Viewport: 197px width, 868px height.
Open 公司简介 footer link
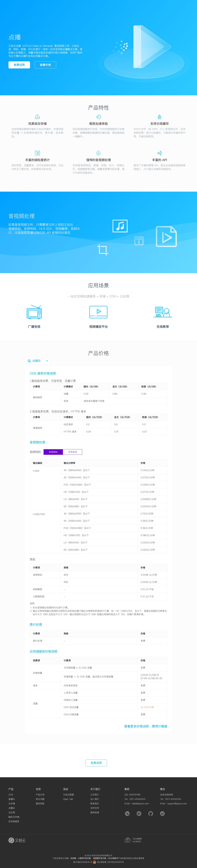[x=94, y=794]
